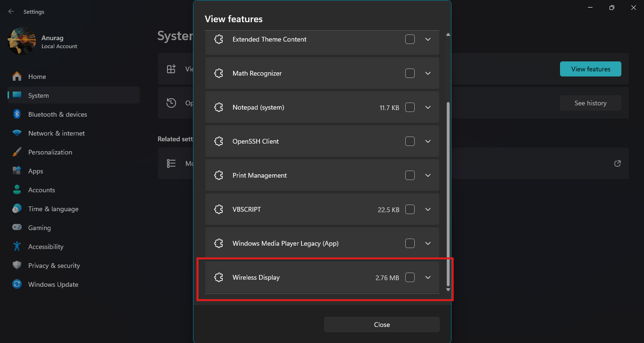The width and height of the screenshot is (644, 343).
Task: Expand the VBSCRIPT feature details
Action: tap(428, 209)
